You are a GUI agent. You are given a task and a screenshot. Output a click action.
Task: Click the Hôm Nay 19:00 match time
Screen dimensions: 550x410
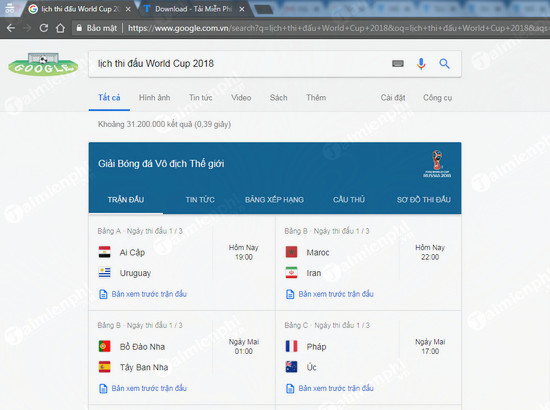[243, 252]
